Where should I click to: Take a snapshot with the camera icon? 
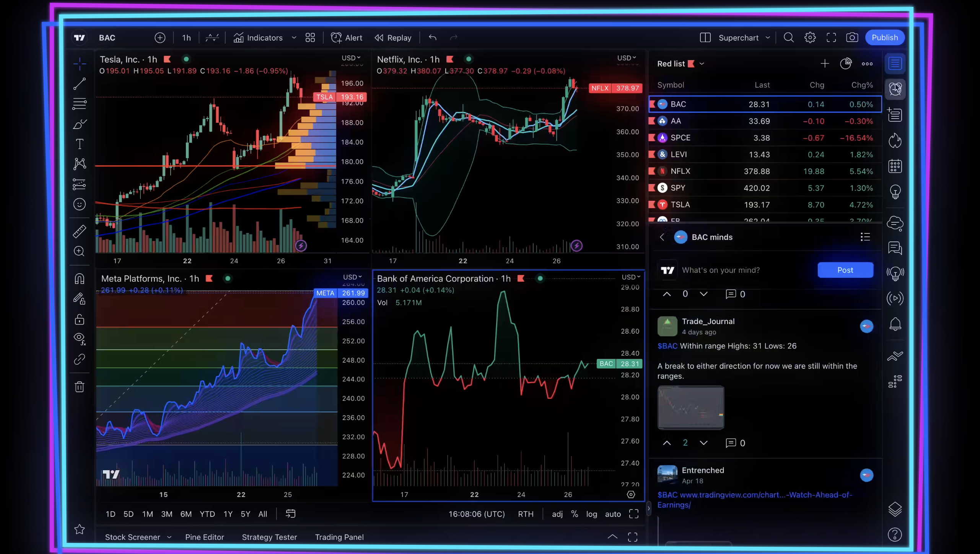pyautogui.click(x=852, y=37)
